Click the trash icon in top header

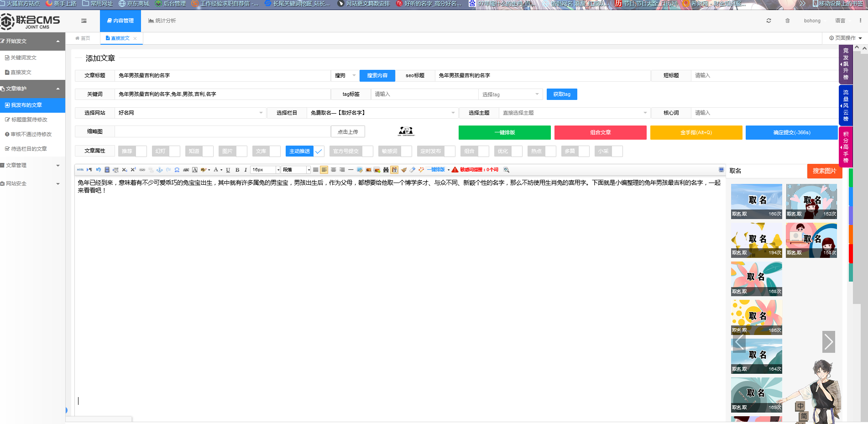pos(787,21)
